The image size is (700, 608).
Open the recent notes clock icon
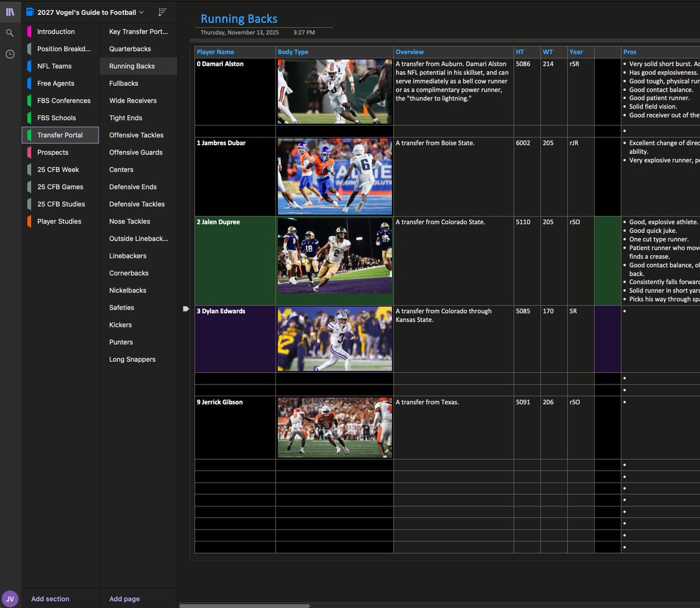point(10,54)
